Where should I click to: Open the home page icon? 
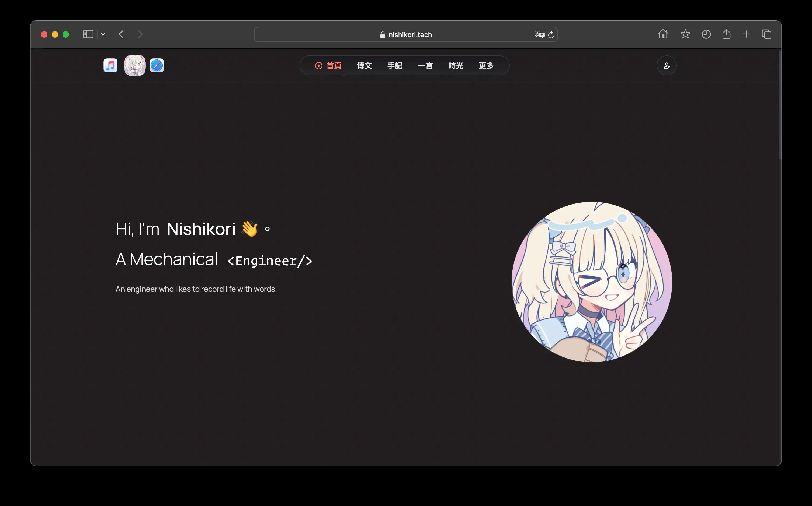point(663,34)
